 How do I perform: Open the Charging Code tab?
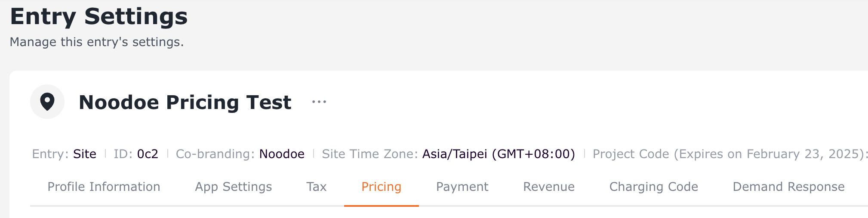(653, 187)
